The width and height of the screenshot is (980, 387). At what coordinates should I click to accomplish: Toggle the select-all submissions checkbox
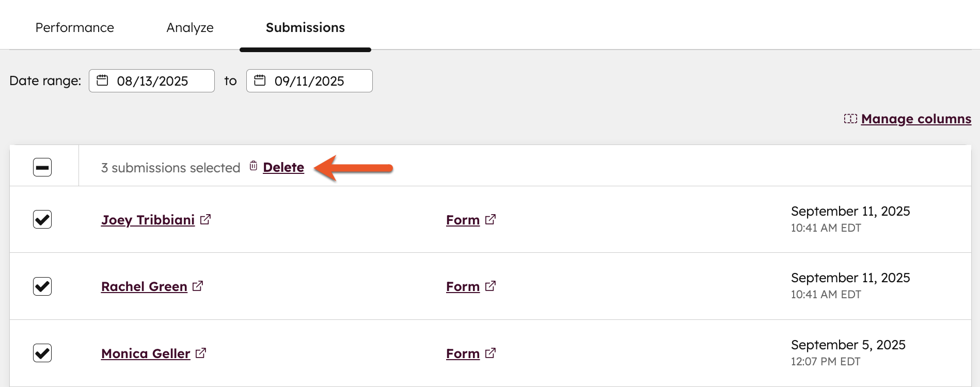42,167
